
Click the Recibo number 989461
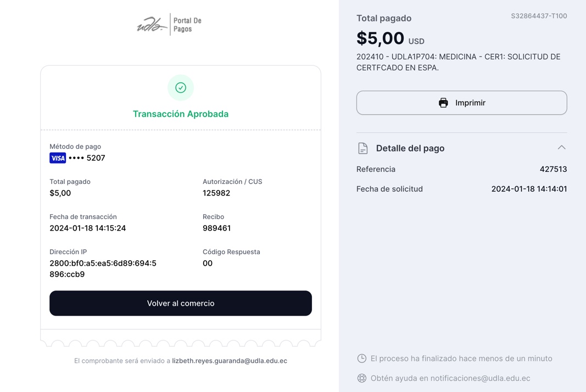216,228
